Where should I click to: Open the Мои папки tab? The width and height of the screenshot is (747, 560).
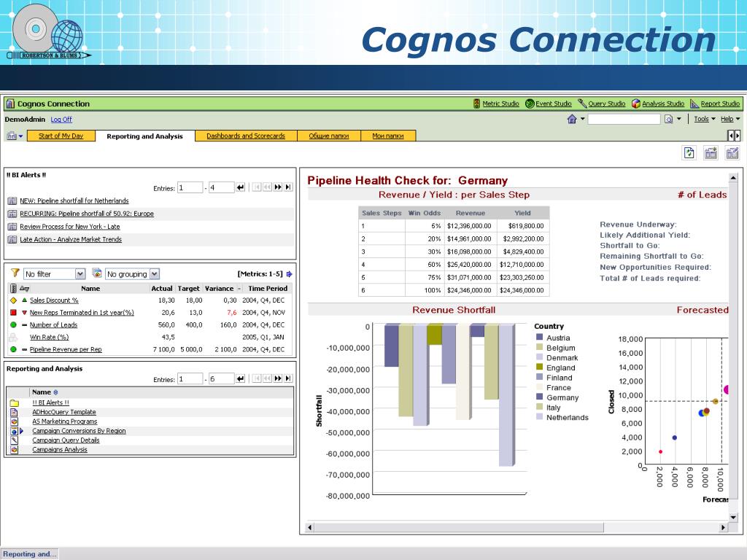coord(388,136)
